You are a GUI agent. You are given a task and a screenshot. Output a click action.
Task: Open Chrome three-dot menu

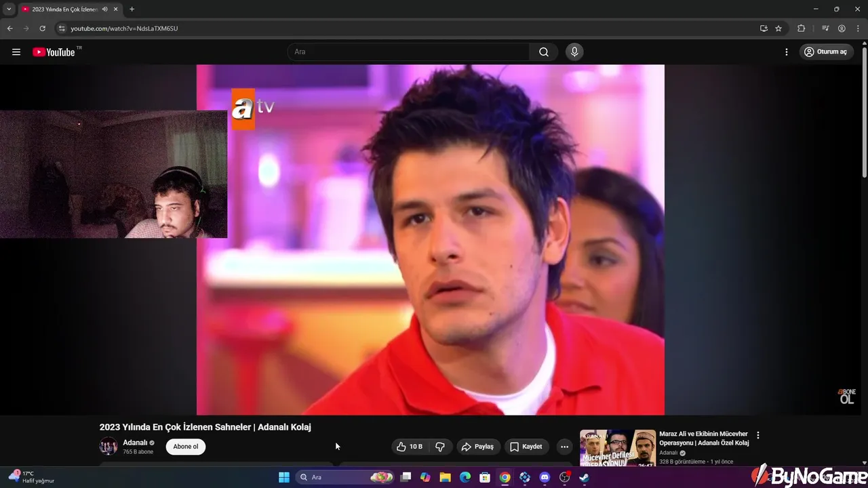pyautogui.click(x=858, y=28)
